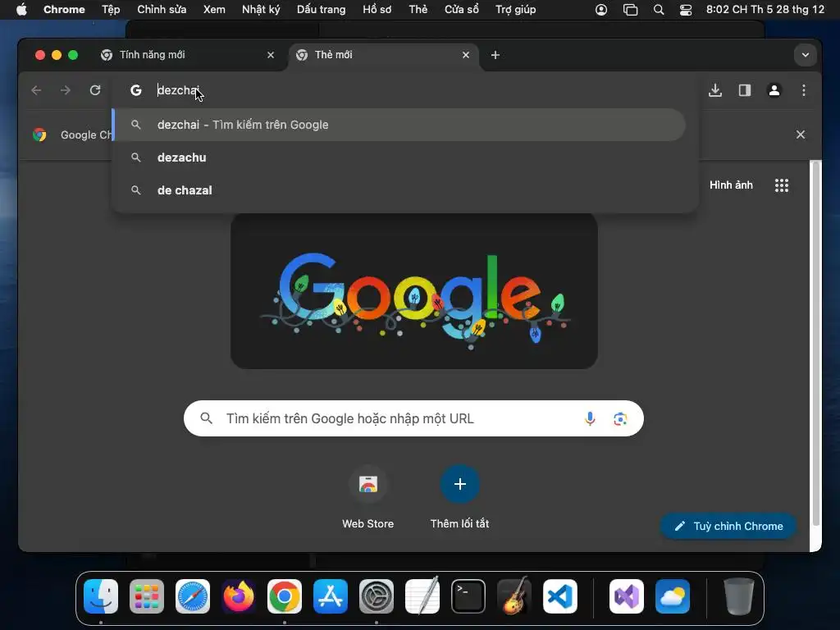This screenshot has height=630, width=840.
Task: Click the Google search box on page
Action: (x=413, y=418)
